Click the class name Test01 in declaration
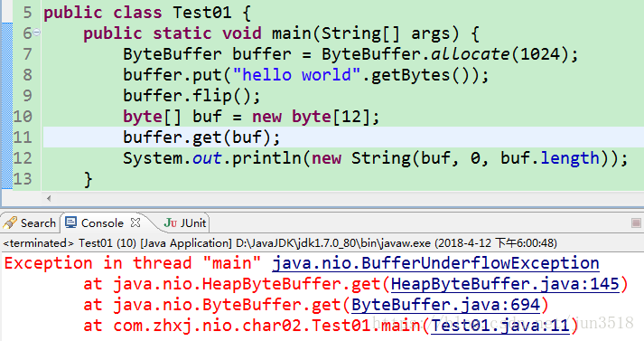 [x=202, y=13]
